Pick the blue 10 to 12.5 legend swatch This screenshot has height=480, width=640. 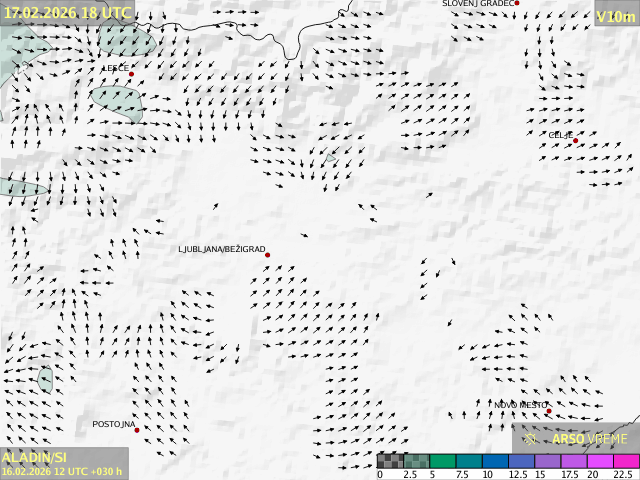pyautogui.click(x=495, y=461)
